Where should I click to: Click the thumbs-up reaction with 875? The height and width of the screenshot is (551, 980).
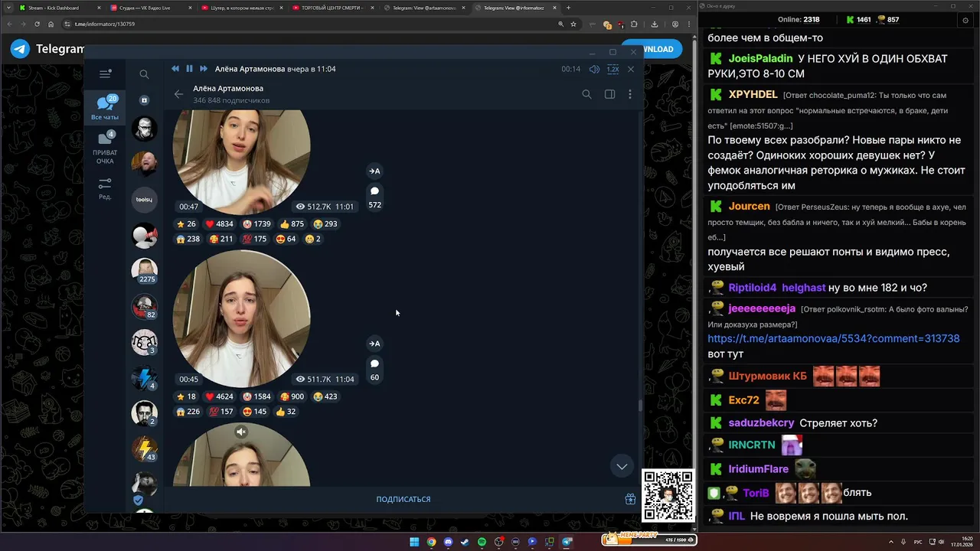pyautogui.click(x=292, y=224)
